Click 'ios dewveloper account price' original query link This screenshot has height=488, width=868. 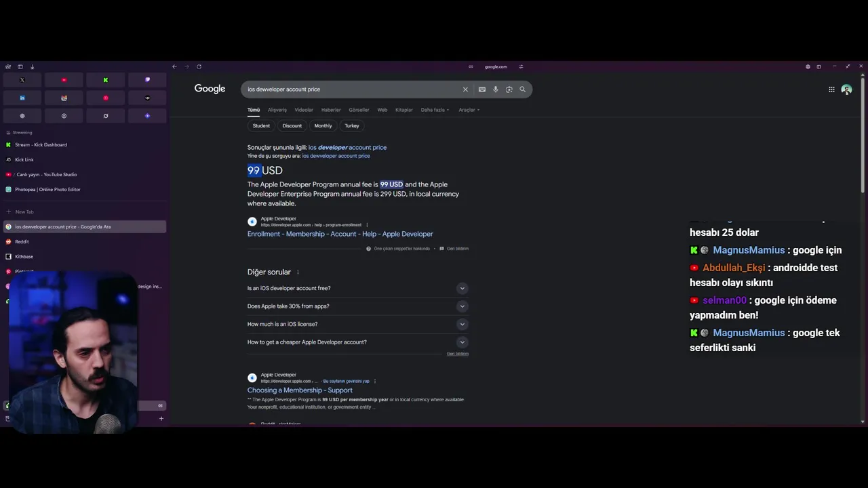pos(336,156)
